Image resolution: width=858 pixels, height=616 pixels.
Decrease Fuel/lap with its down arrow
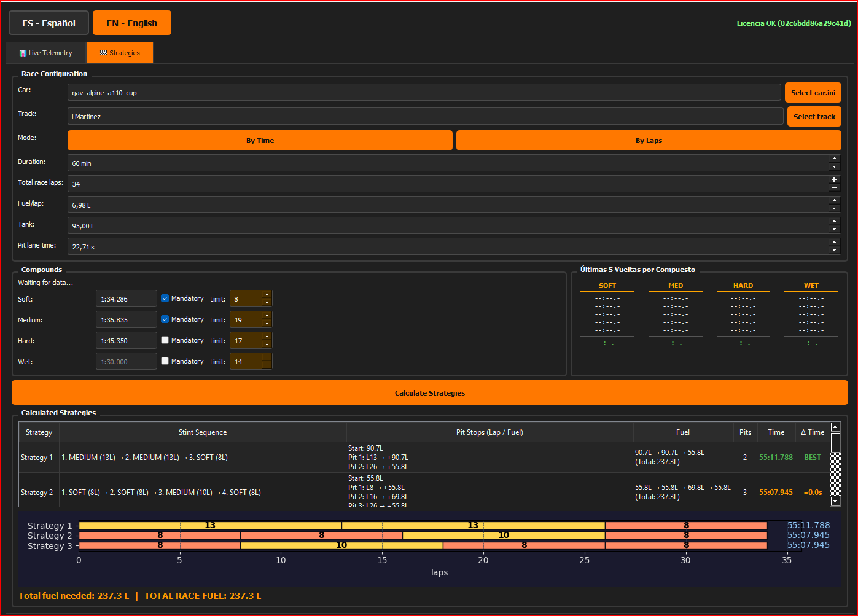834,209
